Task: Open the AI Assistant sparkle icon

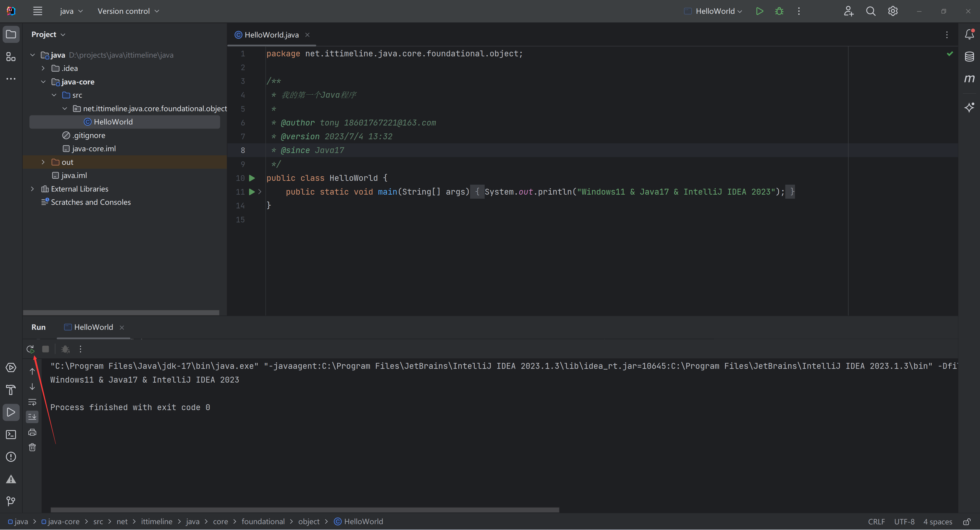Action: [969, 107]
